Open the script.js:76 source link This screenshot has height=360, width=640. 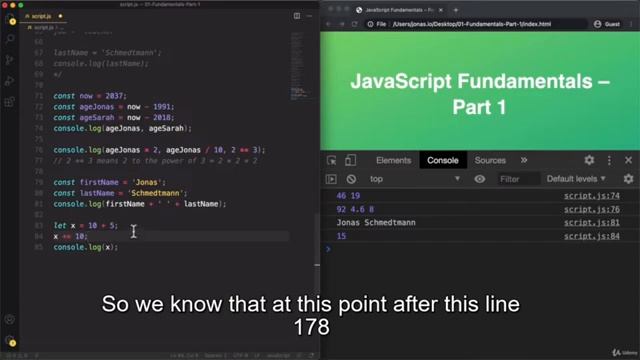pos(591,209)
